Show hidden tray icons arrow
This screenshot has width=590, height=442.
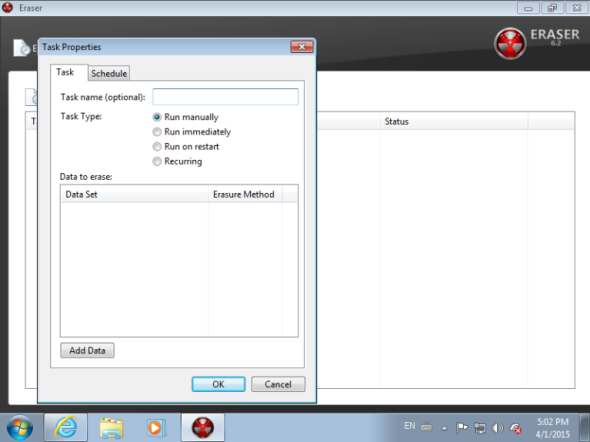tap(444, 428)
